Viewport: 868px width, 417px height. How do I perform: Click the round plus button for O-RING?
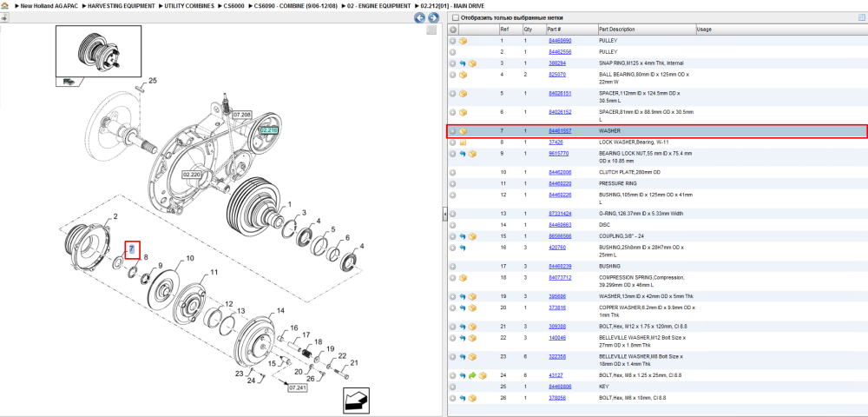pyautogui.click(x=453, y=214)
